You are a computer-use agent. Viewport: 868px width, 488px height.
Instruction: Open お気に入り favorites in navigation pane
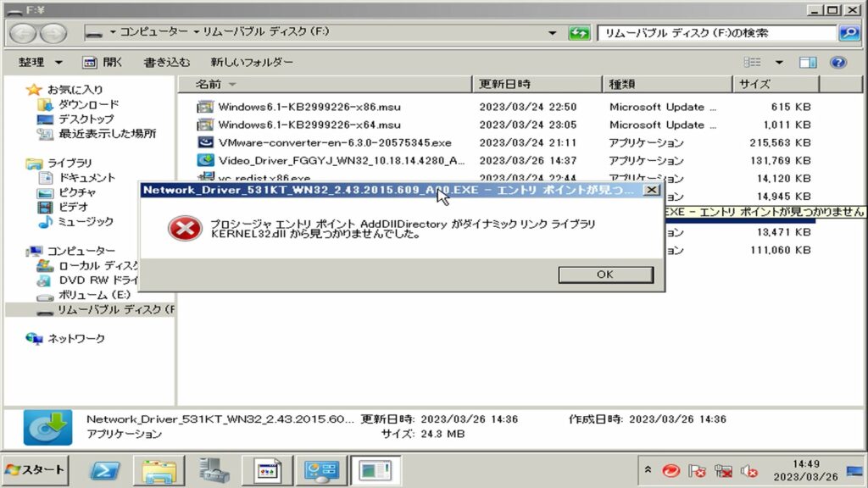click(75, 90)
